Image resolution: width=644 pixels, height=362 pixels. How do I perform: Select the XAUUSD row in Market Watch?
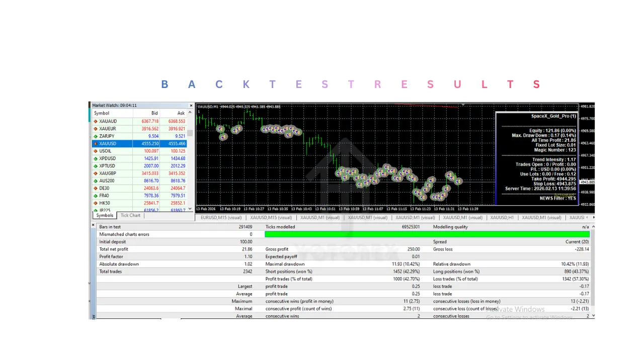click(139, 144)
